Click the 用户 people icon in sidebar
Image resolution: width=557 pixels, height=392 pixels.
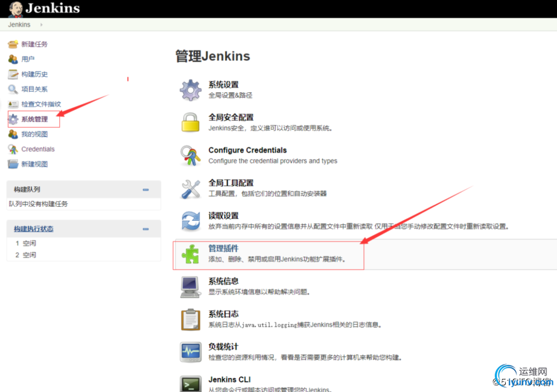tap(13, 59)
